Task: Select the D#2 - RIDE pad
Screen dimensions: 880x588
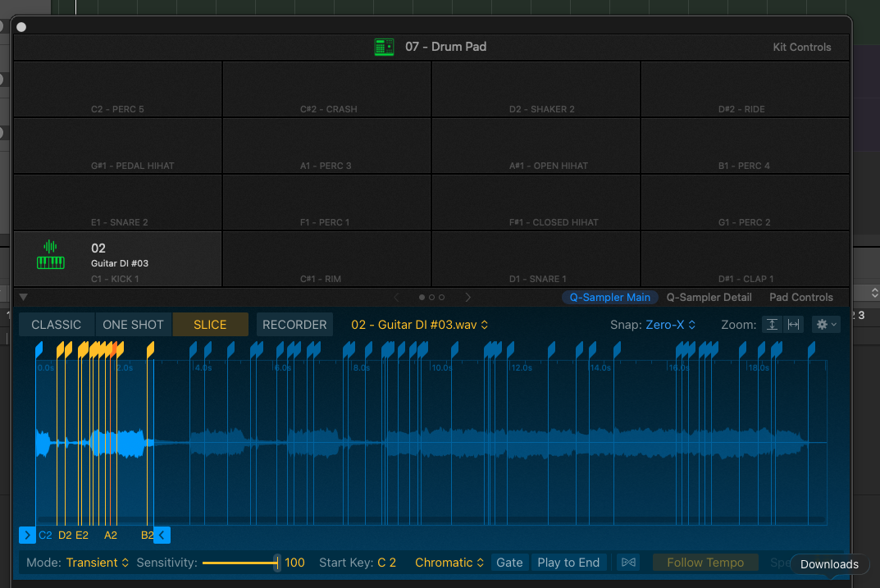Action: pos(745,89)
